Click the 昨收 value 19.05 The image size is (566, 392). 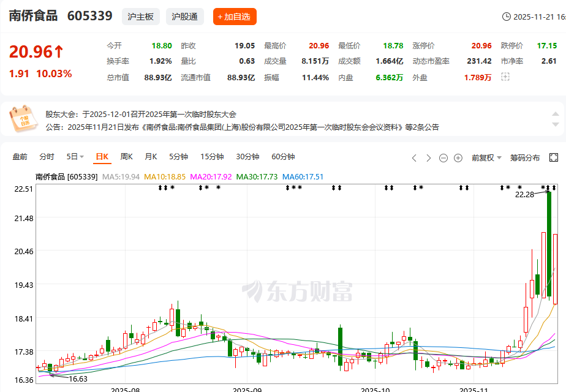pos(245,46)
